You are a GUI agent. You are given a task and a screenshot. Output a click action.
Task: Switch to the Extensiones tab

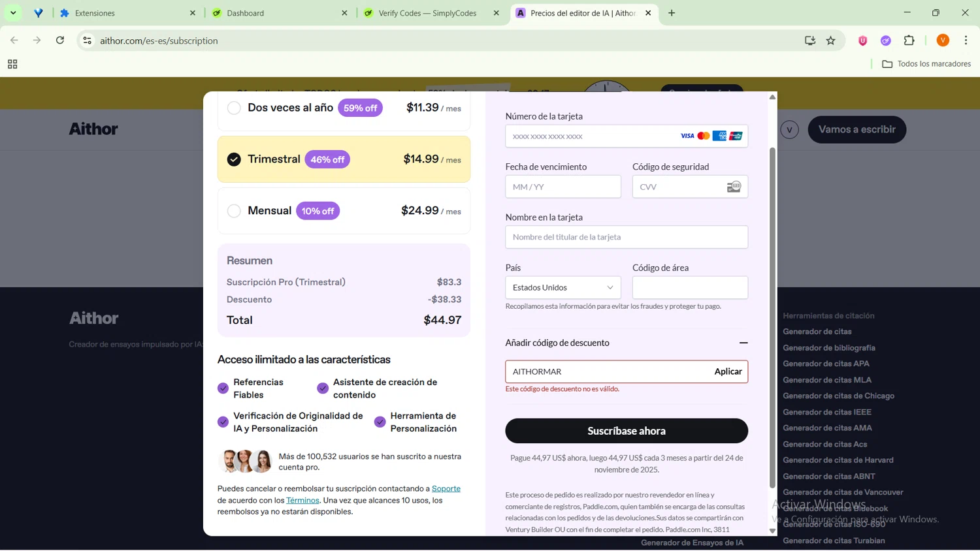coord(128,13)
